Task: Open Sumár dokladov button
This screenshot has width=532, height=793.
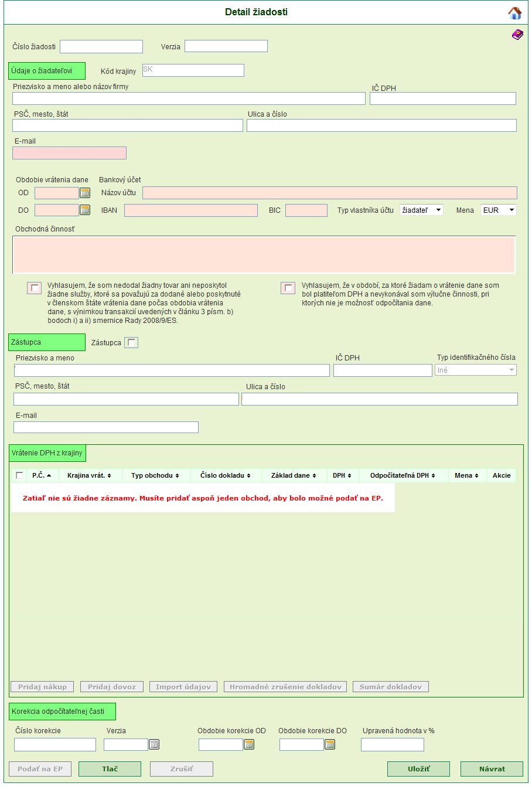Action: 391,687
